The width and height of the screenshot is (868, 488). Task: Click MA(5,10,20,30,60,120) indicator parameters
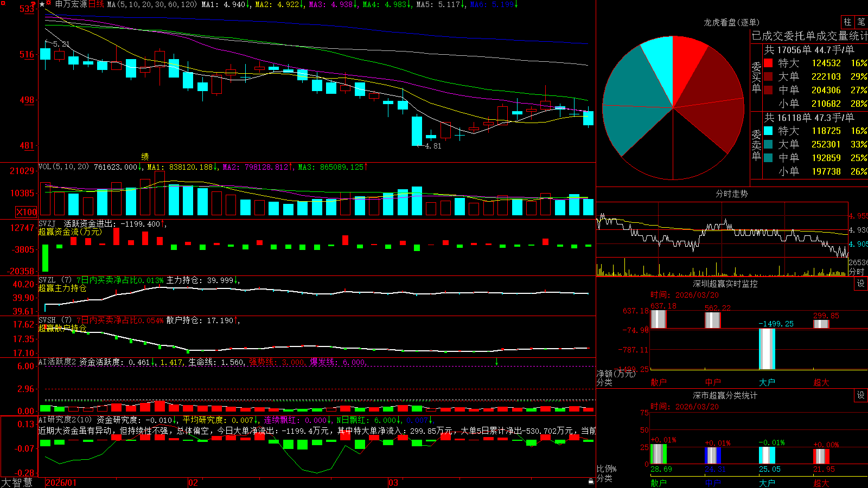coord(152,4)
